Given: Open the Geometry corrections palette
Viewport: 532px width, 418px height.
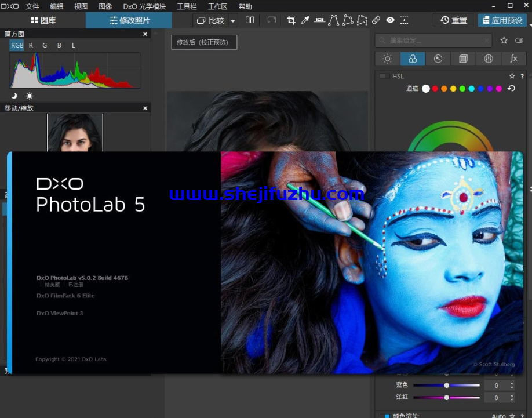Looking at the screenshot, I should (463, 59).
